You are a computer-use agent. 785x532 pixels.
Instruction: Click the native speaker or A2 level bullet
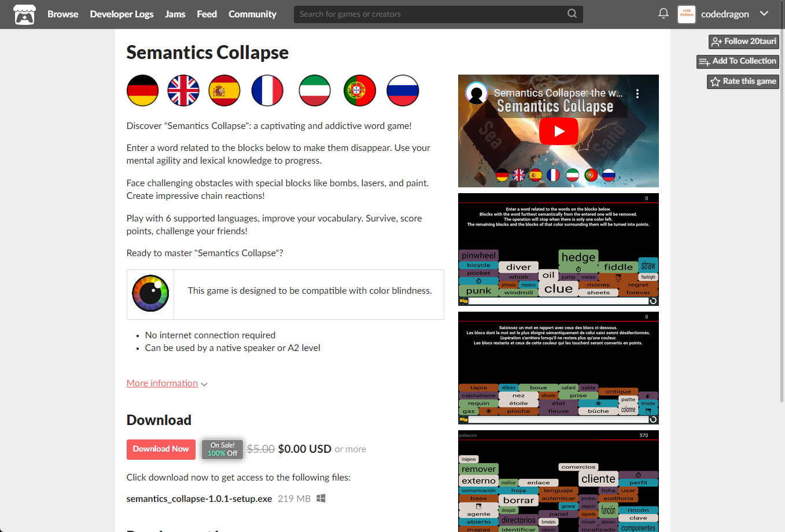(x=233, y=348)
